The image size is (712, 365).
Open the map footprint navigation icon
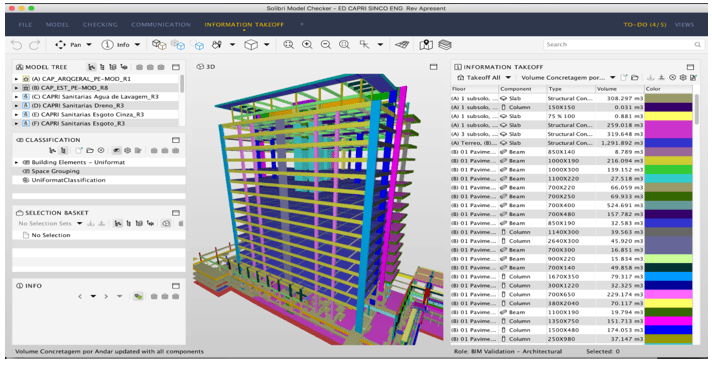pos(426,44)
